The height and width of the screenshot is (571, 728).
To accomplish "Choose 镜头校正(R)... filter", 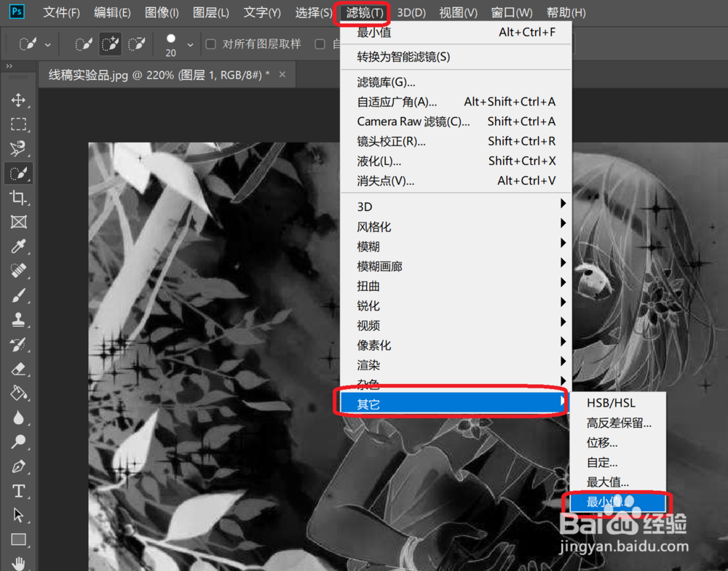I will coord(456,141).
